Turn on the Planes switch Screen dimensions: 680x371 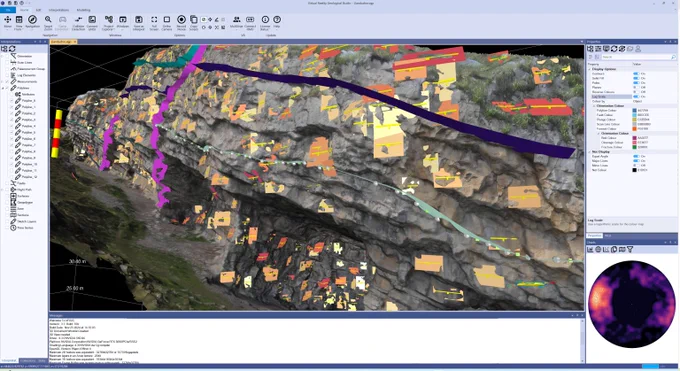[x=636, y=87]
